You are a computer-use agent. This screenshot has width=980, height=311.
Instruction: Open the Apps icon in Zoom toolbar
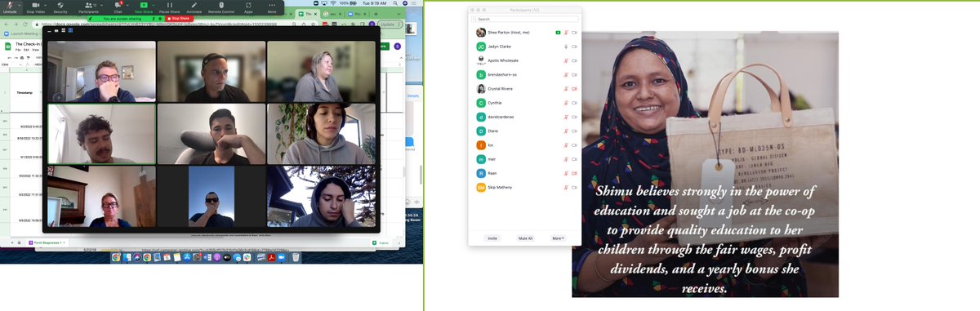(x=248, y=6)
